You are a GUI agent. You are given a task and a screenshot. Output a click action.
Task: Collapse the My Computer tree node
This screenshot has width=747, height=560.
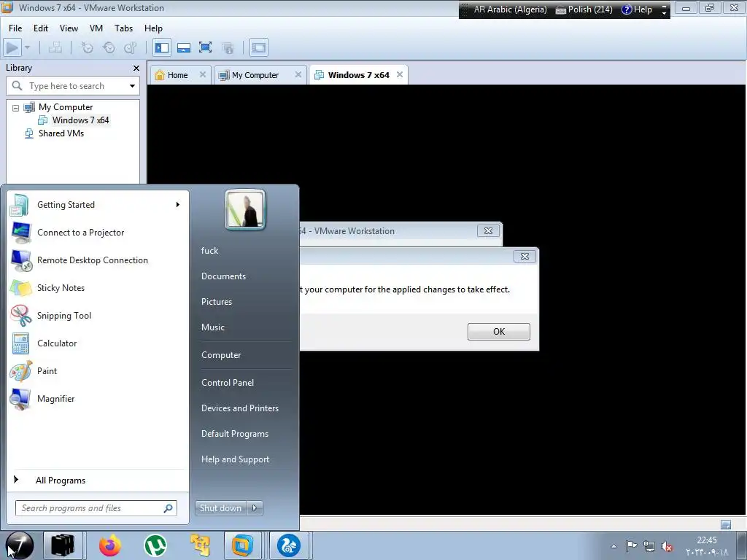pos(16,108)
